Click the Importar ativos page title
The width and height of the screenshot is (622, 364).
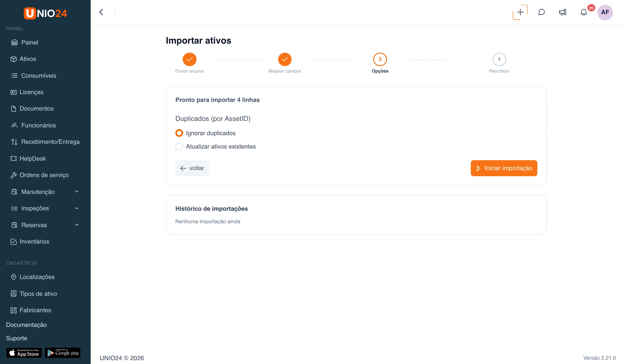(x=198, y=40)
